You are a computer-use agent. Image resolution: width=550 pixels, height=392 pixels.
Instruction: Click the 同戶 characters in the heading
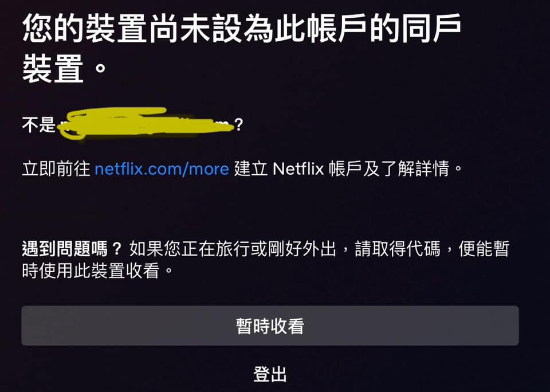tap(431, 29)
